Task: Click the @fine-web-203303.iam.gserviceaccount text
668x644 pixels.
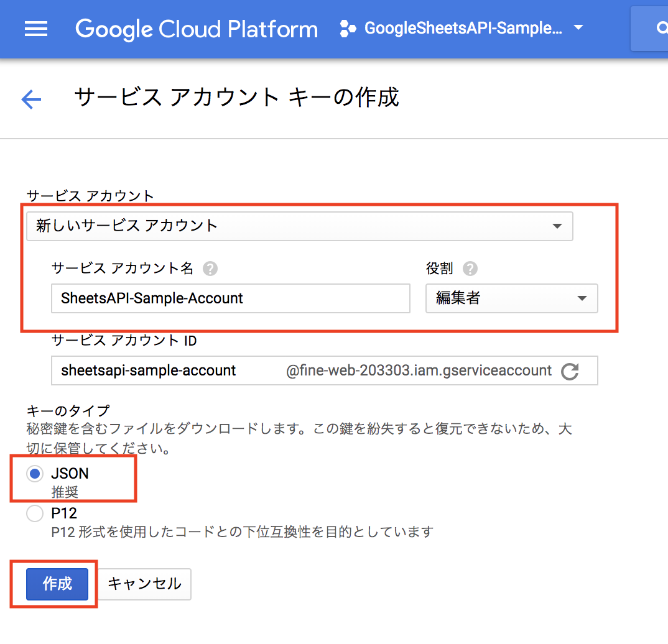Action: click(419, 370)
